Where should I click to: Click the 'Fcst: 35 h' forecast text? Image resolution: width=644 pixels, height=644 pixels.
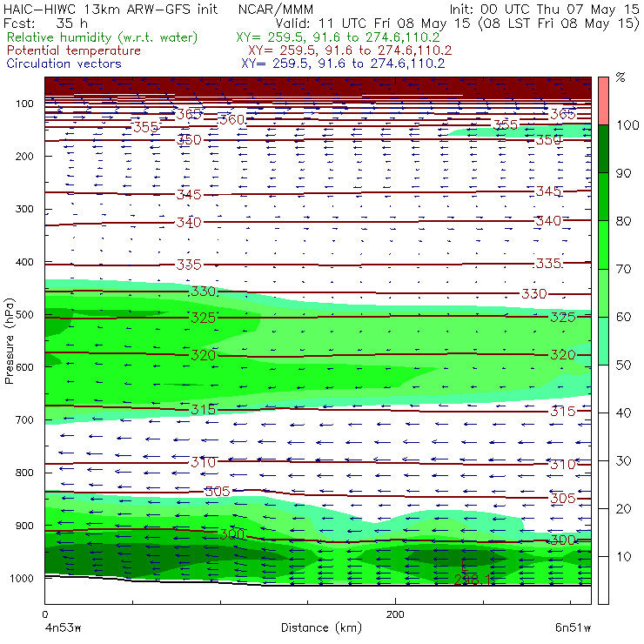[45, 23]
